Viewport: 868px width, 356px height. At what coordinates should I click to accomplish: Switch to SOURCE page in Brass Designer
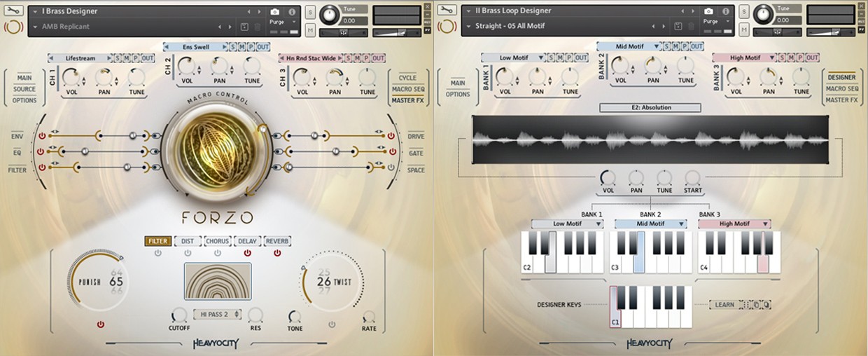[24, 89]
